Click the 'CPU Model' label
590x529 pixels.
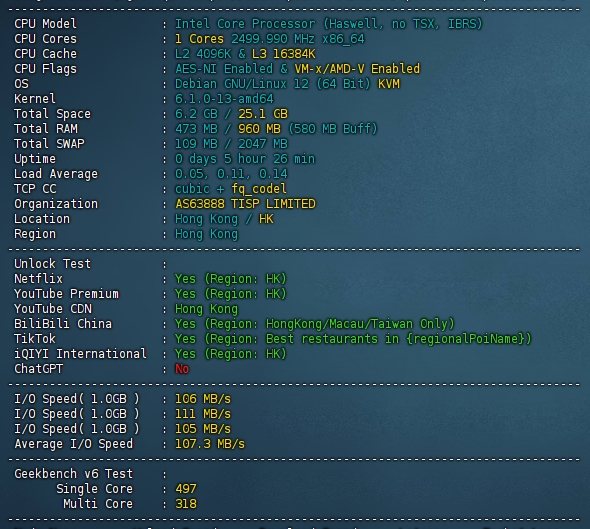tap(46, 24)
